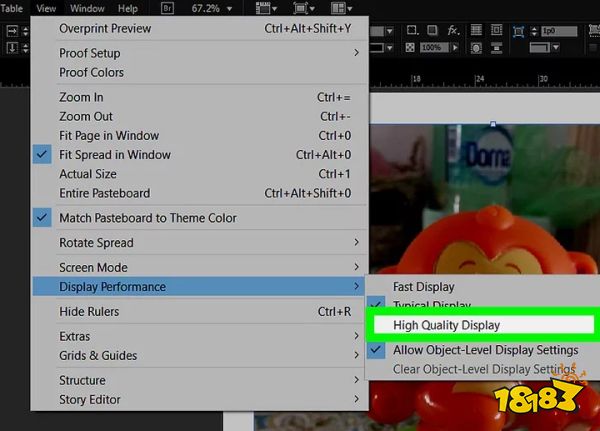Click the corner size frame icon
The width and height of the screenshot is (600, 431).
tap(518, 31)
